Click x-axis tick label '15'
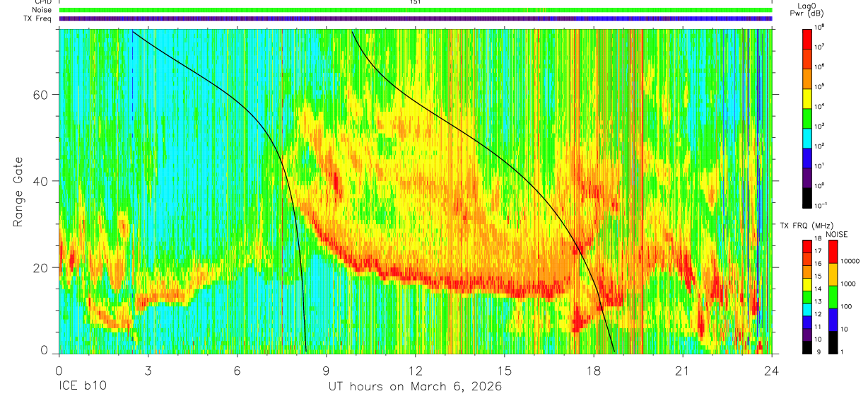Screen dimensions: 868x401 point(505,371)
